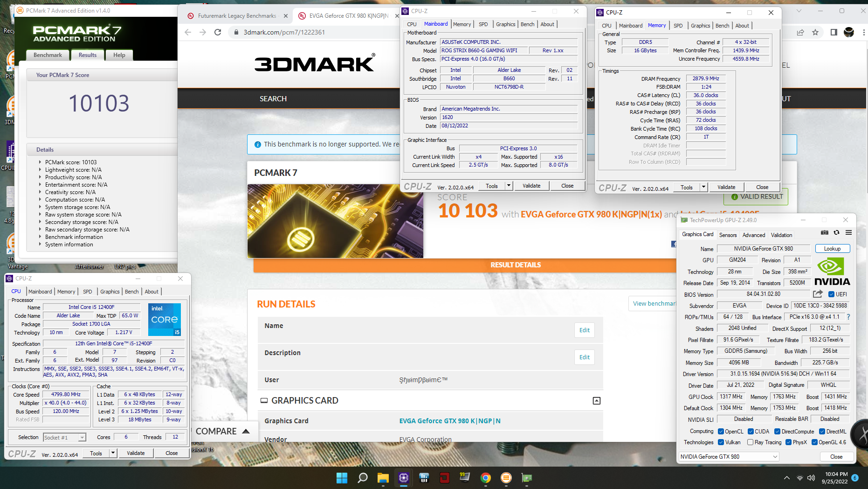Toggle the UEFI checkbox in GPU-Z

[831, 294]
